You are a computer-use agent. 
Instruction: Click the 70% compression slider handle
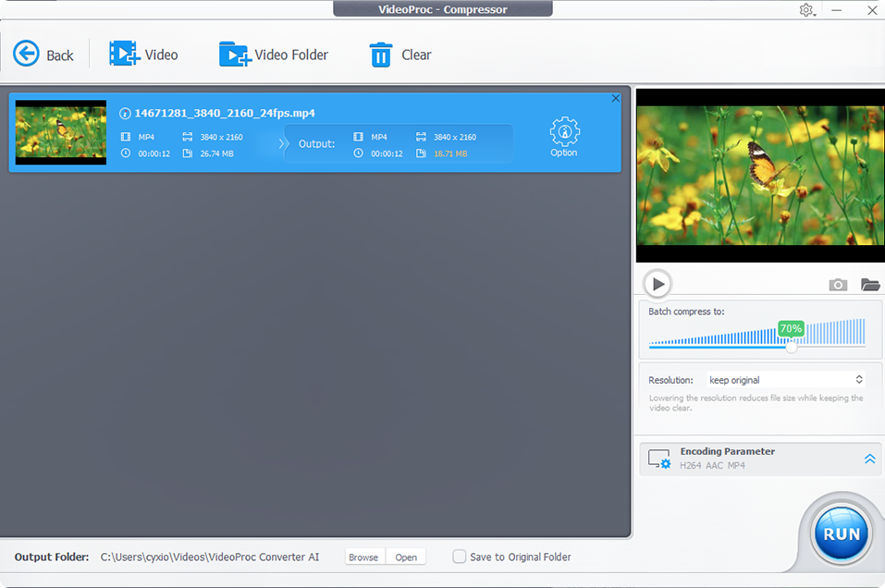[792, 347]
